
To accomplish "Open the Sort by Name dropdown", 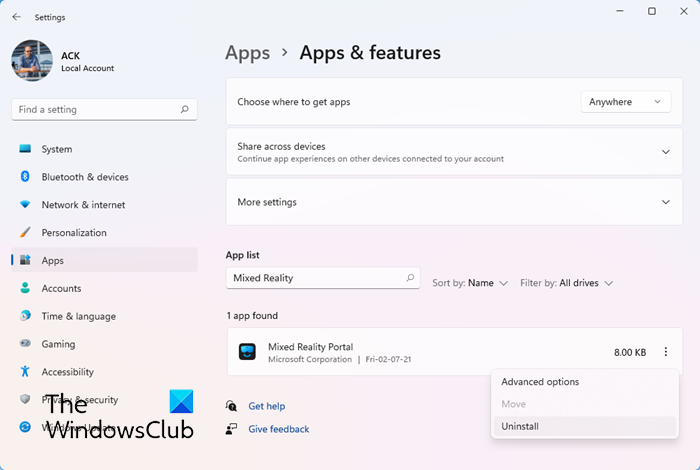I will (470, 283).
